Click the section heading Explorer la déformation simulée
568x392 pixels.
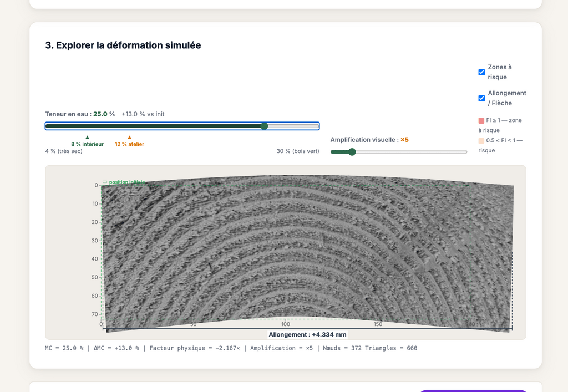pyautogui.click(x=123, y=45)
